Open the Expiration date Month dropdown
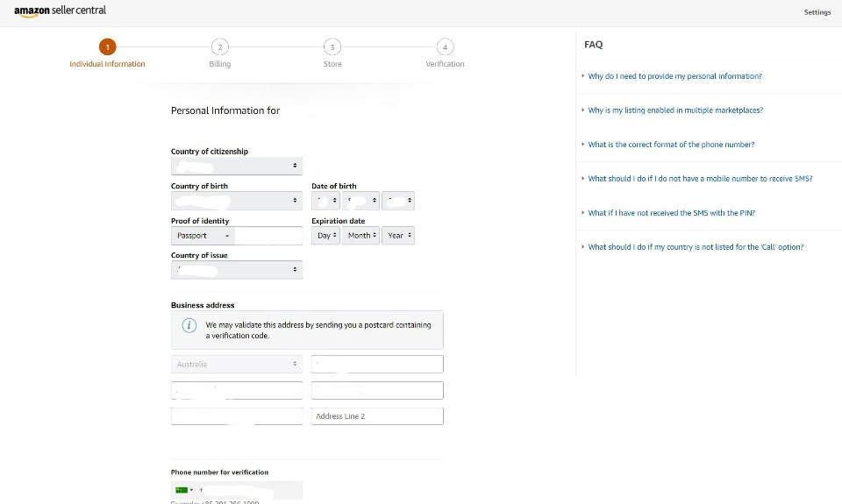842x504 pixels. [360, 235]
